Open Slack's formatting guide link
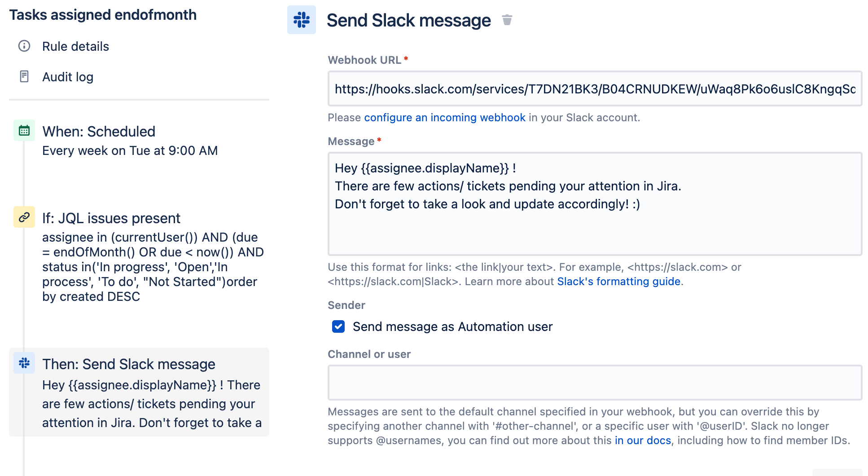 click(619, 282)
